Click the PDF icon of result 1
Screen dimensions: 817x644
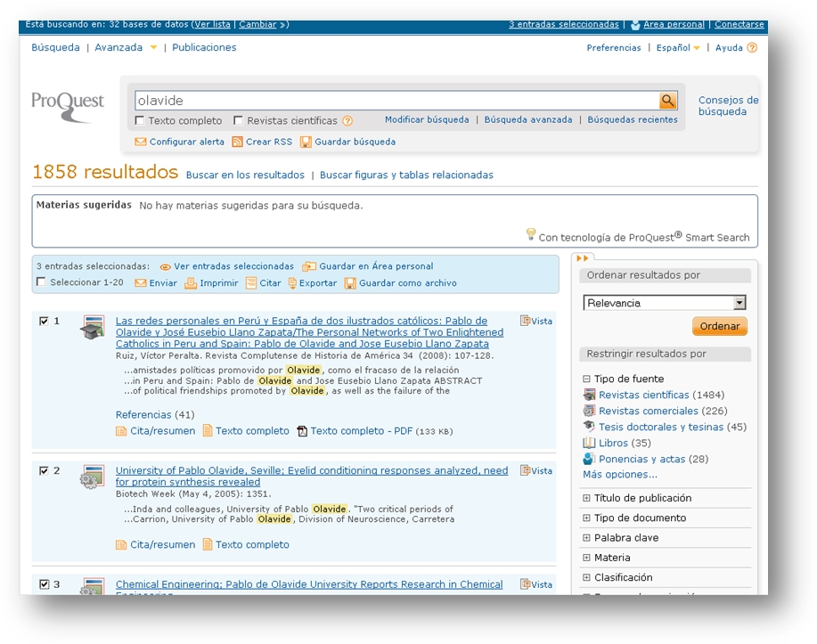[x=302, y=431]
